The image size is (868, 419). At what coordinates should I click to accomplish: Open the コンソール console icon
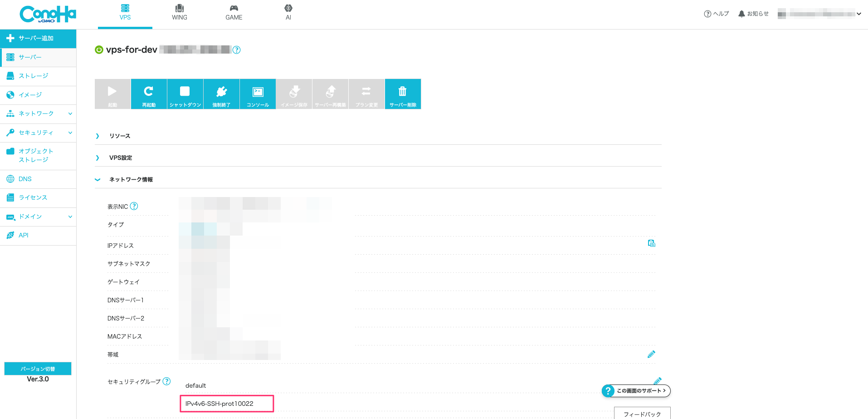coord(258,94)
